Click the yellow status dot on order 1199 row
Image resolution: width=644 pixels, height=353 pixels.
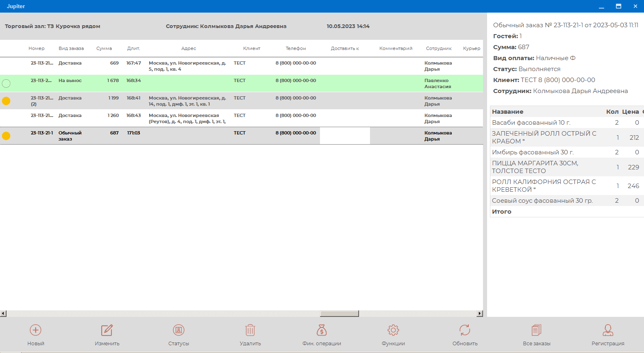click(x=6, y=101)
